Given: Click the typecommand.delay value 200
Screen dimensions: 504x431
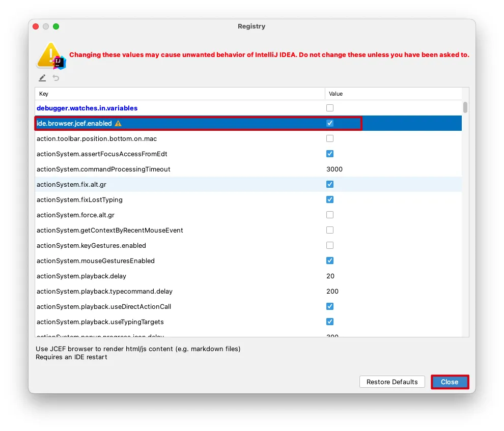Looking at the screenshot, I should click(x=332, y=291).
